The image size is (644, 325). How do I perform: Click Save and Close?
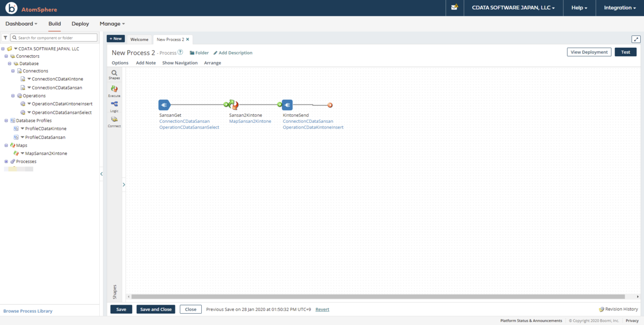(156, 309)
